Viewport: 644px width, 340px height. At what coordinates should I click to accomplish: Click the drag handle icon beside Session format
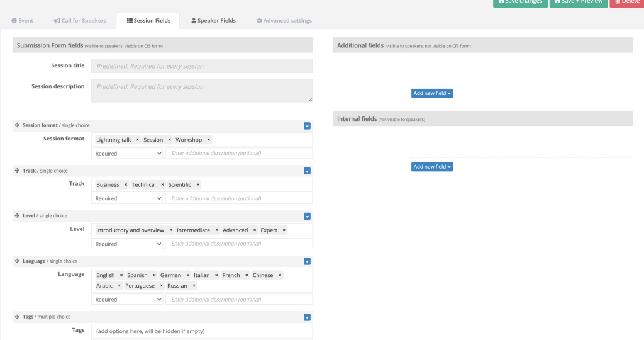coord(17,125)
